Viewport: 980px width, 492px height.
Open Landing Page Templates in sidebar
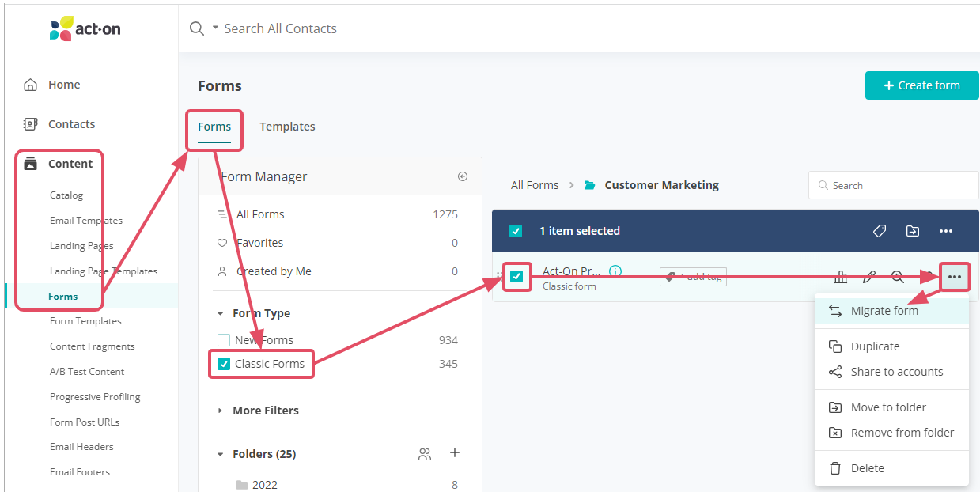click(104, 271)
